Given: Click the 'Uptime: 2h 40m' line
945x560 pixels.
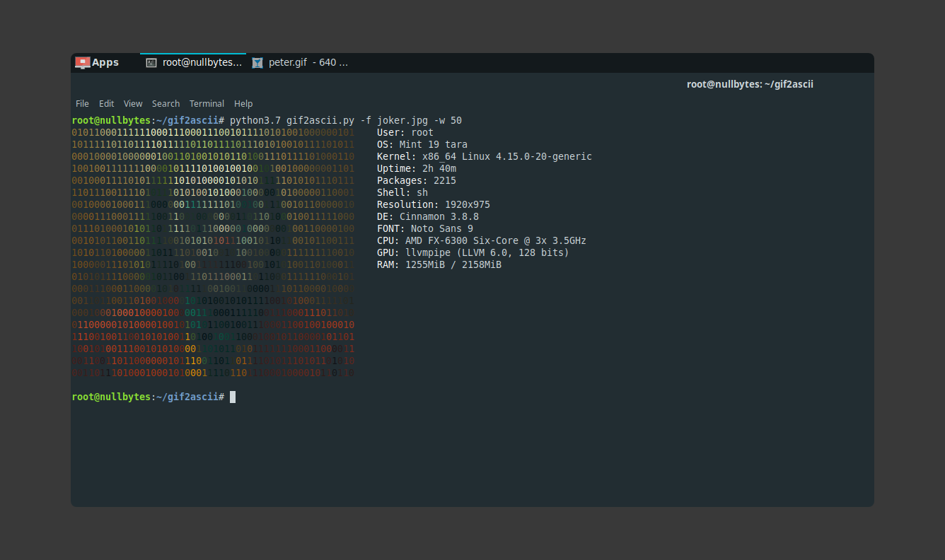Looking at the screenshot, I should 417,168.
